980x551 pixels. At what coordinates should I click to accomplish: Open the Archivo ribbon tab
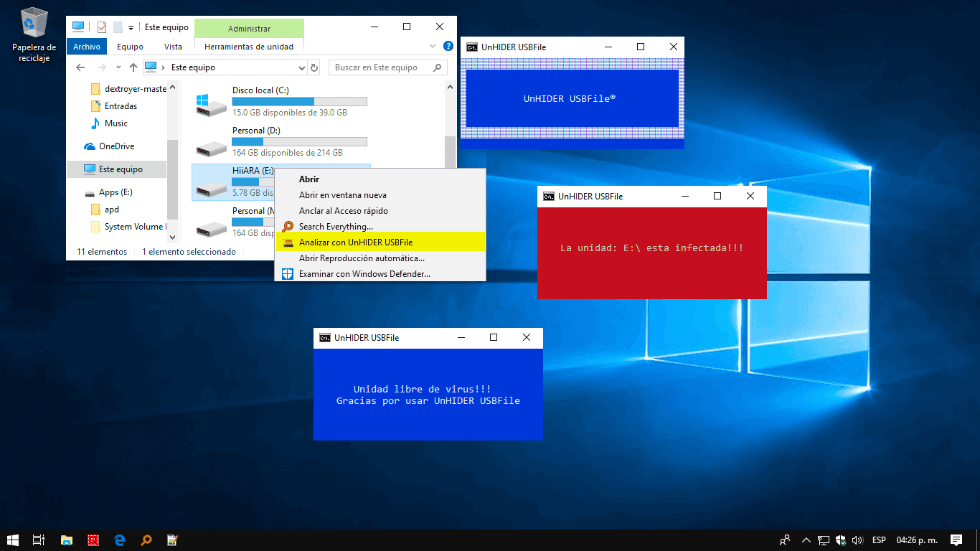[87, 47]
